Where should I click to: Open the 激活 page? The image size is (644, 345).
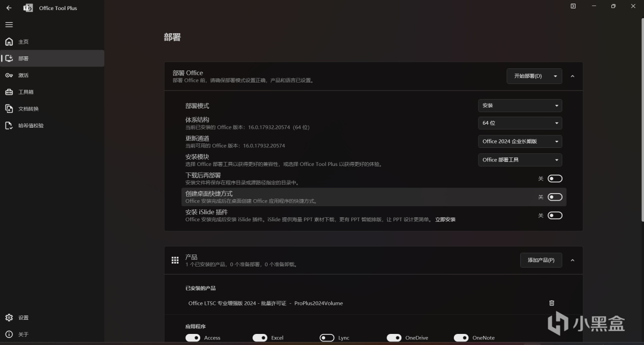(52, 75)
